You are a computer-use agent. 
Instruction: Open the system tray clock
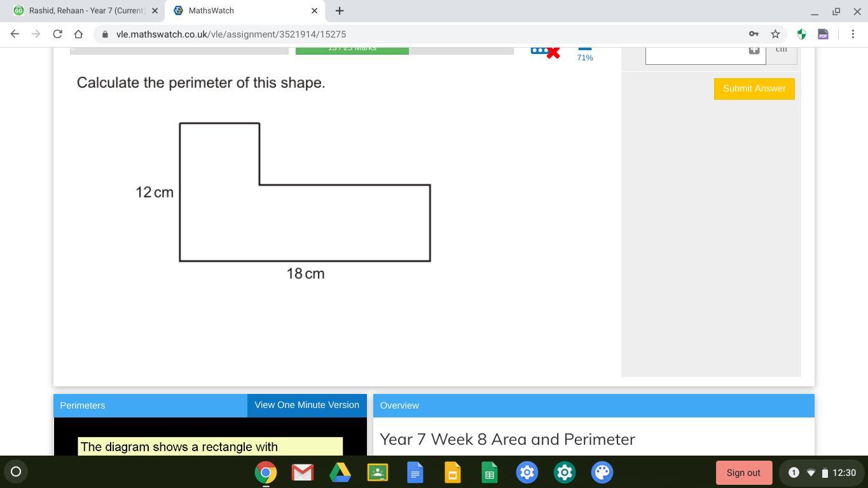pos(844,473)
